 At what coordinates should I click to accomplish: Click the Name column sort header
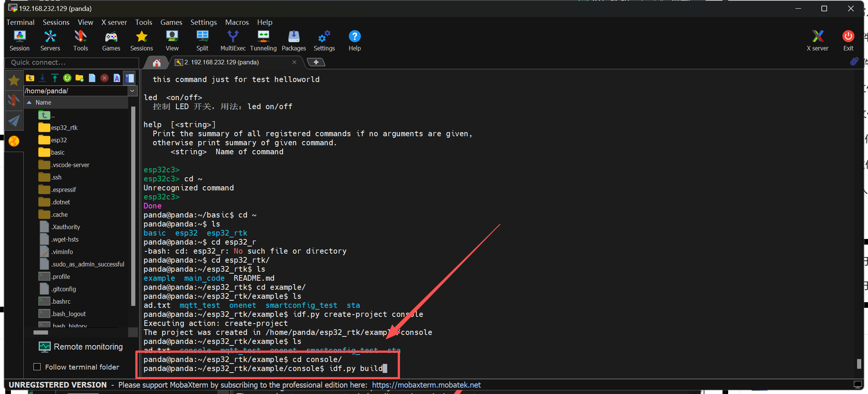pos(76,102)
